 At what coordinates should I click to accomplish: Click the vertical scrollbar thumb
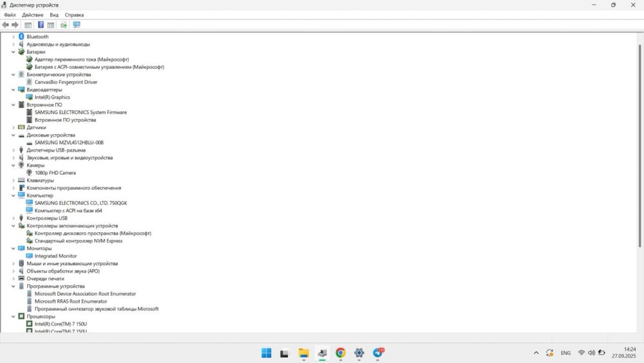(640, 146)
